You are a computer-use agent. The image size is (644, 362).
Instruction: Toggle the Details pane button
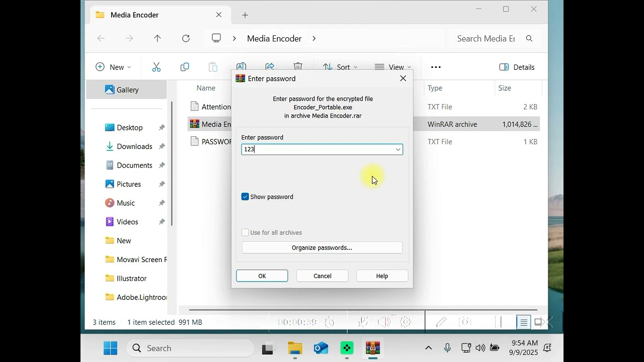pyautogui.click(x=517, y=67)
